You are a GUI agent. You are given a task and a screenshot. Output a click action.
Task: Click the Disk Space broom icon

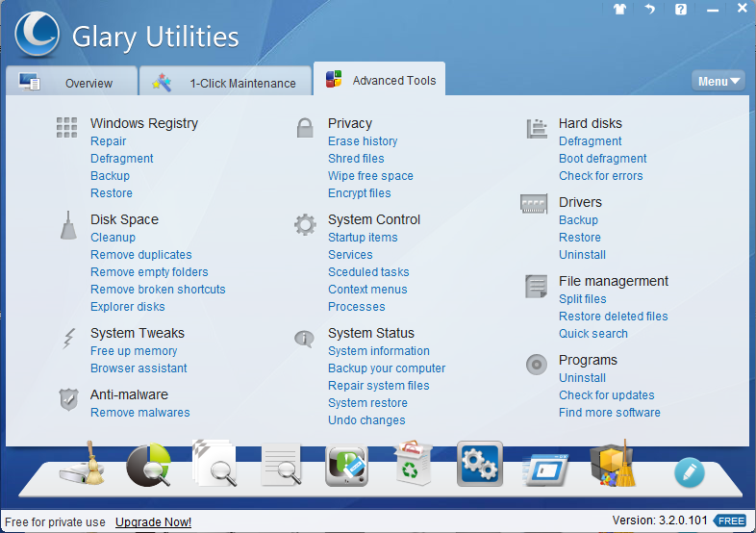click(x=68, y=225)
